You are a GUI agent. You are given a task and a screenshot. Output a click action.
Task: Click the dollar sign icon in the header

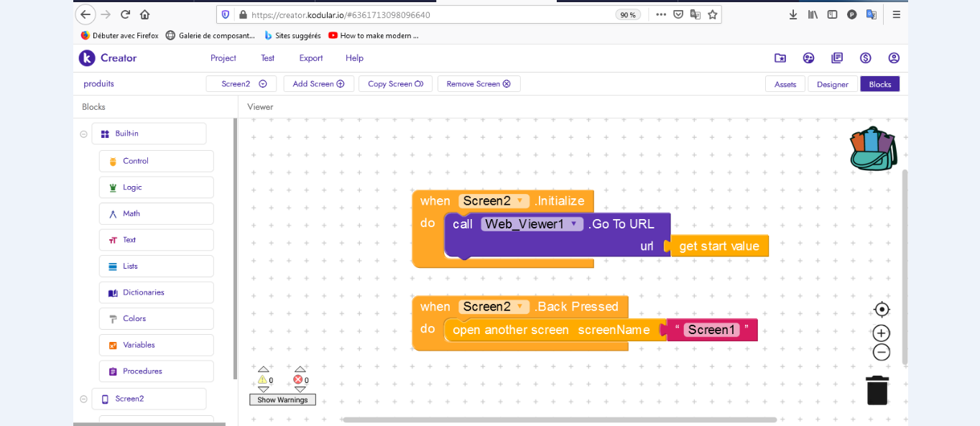point(866,58)
